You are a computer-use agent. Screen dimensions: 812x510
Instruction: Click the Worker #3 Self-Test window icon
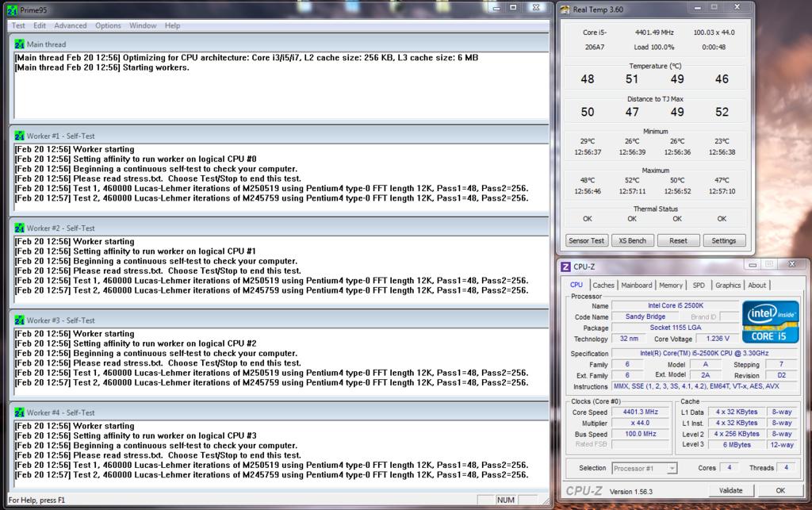point(20,320)
